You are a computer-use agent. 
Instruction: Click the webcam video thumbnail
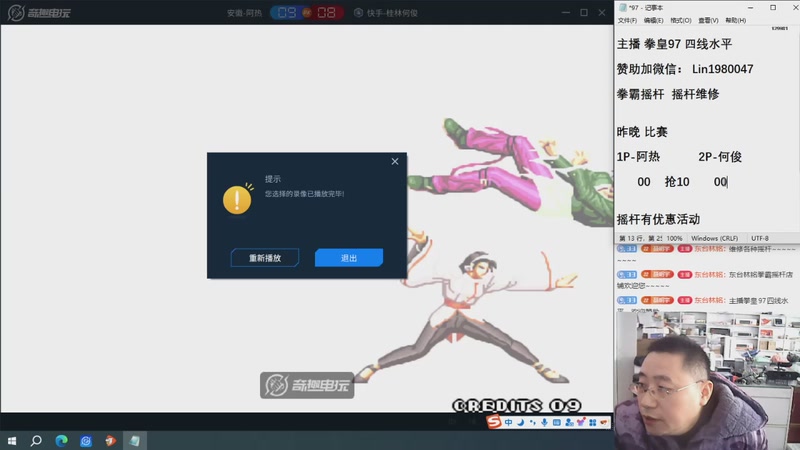tap(708, 380)
